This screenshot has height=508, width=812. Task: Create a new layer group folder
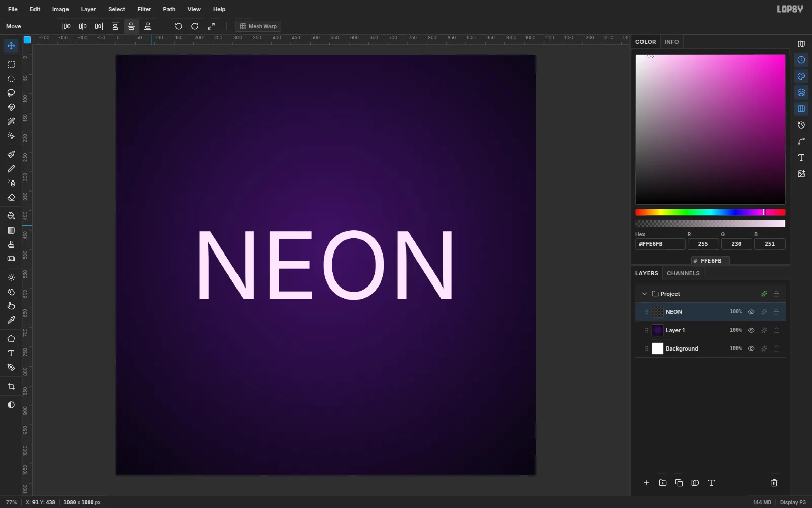(663, 483)
